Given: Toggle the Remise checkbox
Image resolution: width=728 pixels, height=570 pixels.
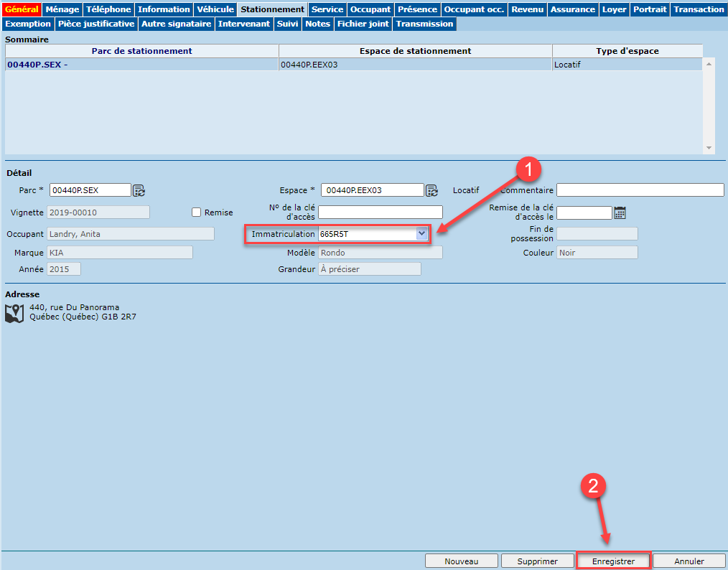Looking at the screenshot, I should click(196, 212).
